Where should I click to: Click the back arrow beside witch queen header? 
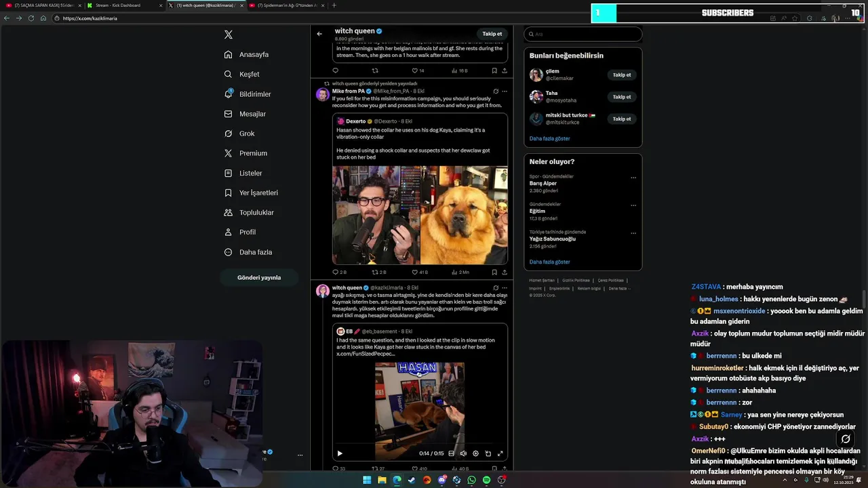pyautogui.click(x=319, y=34)
